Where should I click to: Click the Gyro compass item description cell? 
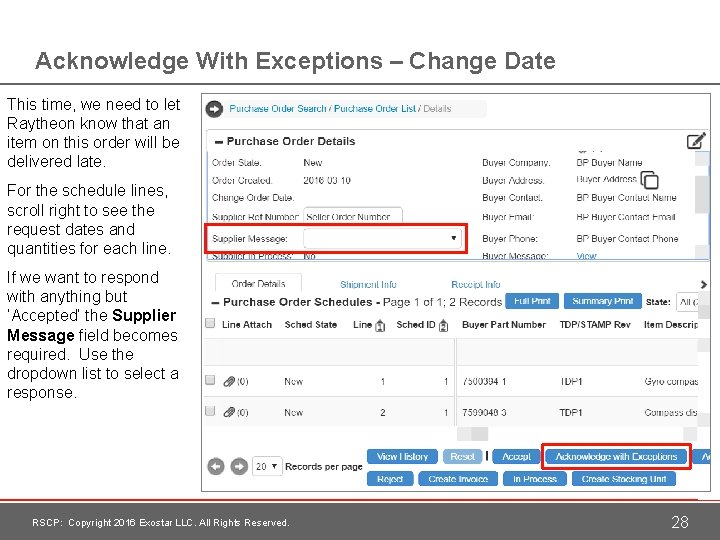[x=671, y=382]
